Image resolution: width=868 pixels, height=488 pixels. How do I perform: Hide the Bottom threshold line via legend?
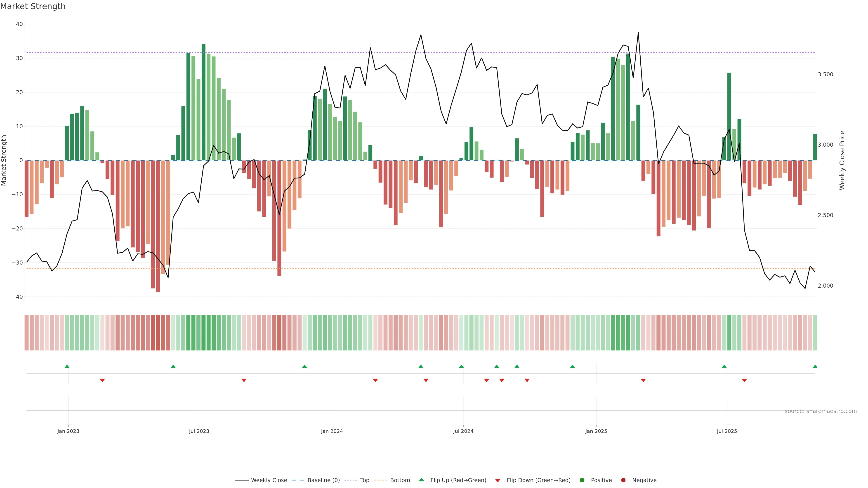point(400,480)
